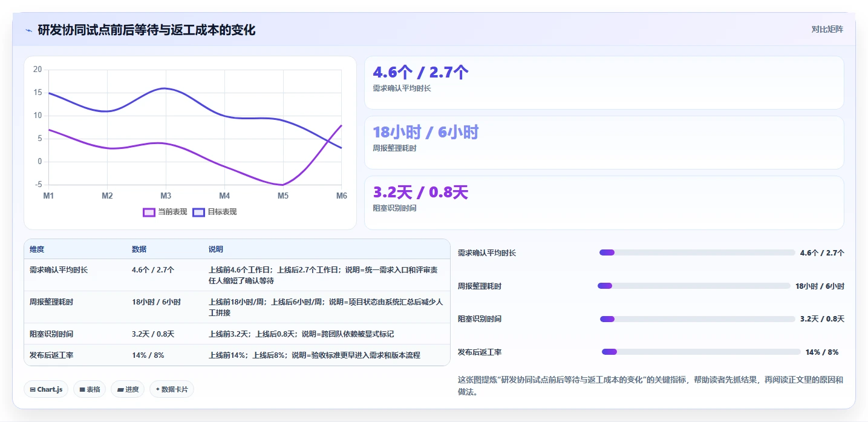Select the 4.6个 / 2.7个 data card
The height and width of the screenshot is (422, 868).
(x=604, y=82)
